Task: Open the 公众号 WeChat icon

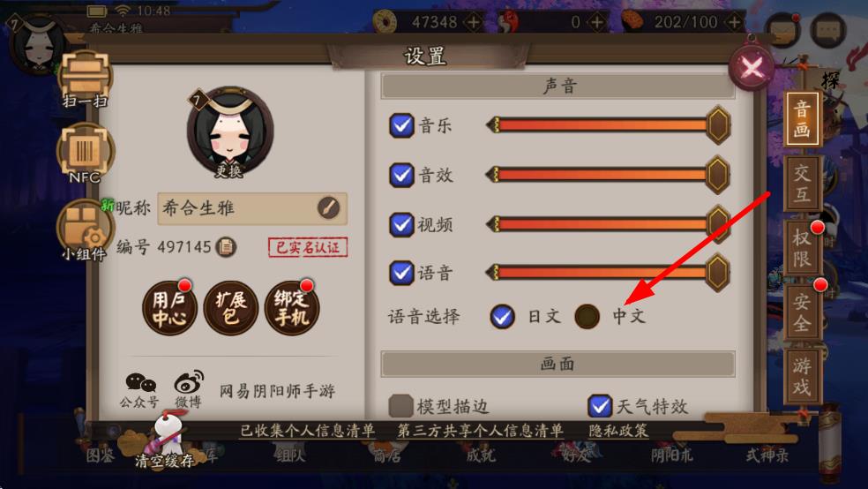Action: click(x=139, y=390)
